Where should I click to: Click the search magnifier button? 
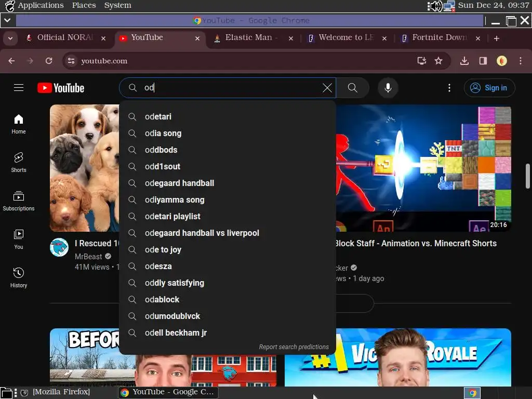(x=353, y=88)
